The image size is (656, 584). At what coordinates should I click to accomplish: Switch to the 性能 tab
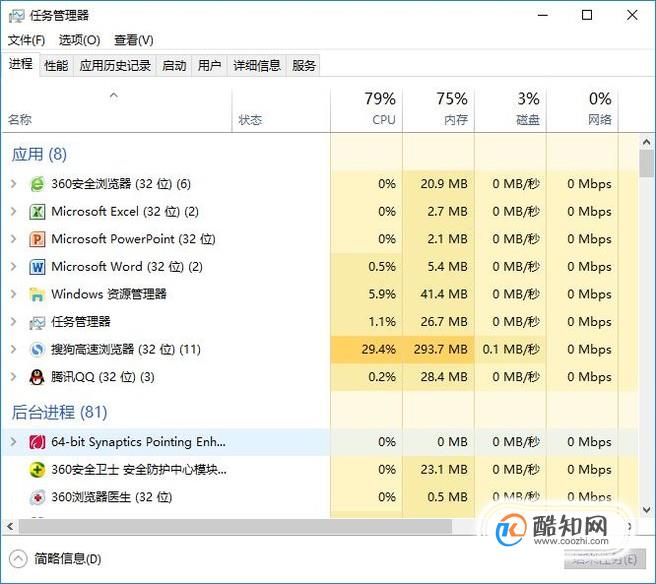point(56,65)
